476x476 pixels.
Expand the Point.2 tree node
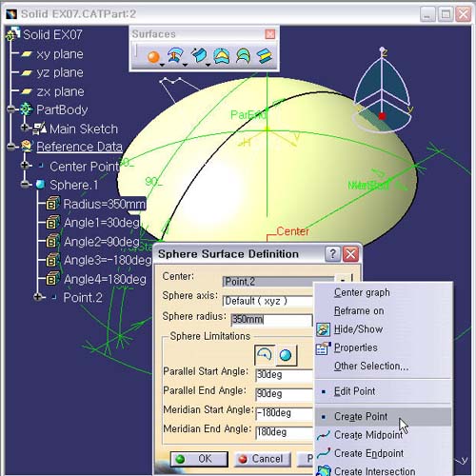pyautogui.click(x=37, y=297)
